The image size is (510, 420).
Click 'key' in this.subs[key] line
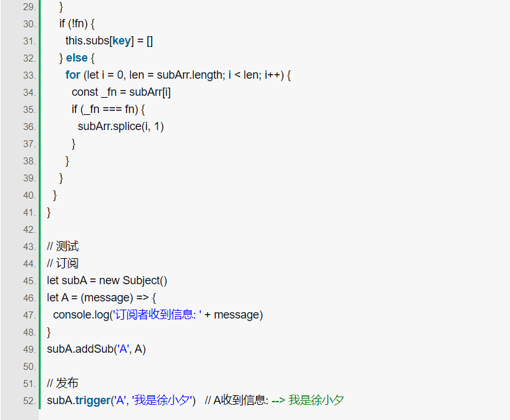click(121, 41)
